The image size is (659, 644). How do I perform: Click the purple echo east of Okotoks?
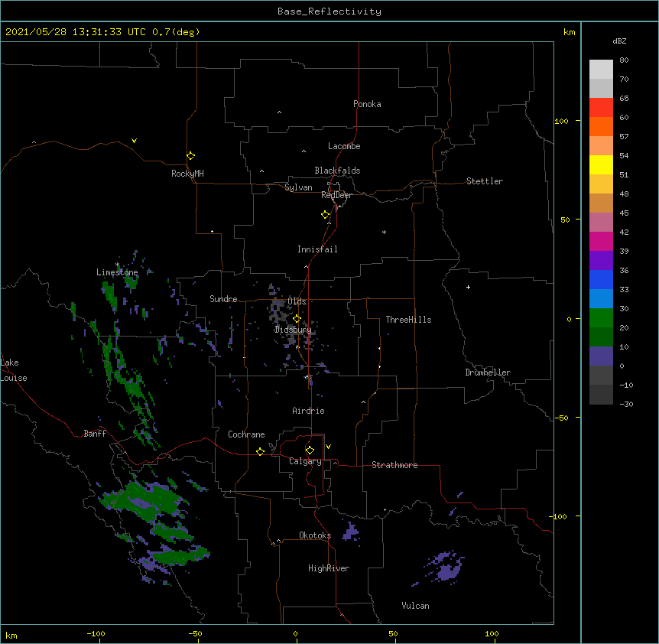click(350, 533)
